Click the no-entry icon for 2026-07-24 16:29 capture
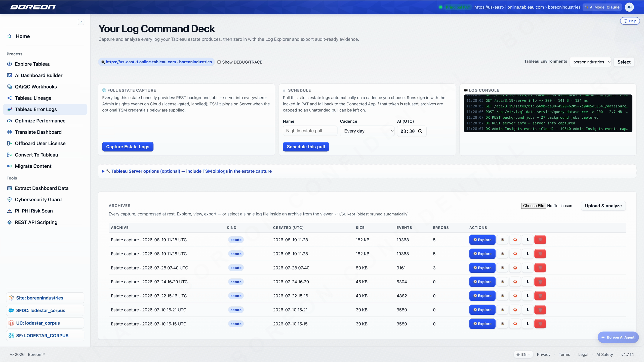The image size is (644, 362). [515, 282]
